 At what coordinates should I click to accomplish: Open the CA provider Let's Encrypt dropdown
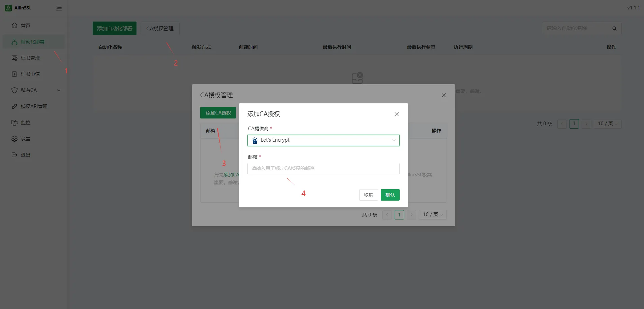pos(323,140)
